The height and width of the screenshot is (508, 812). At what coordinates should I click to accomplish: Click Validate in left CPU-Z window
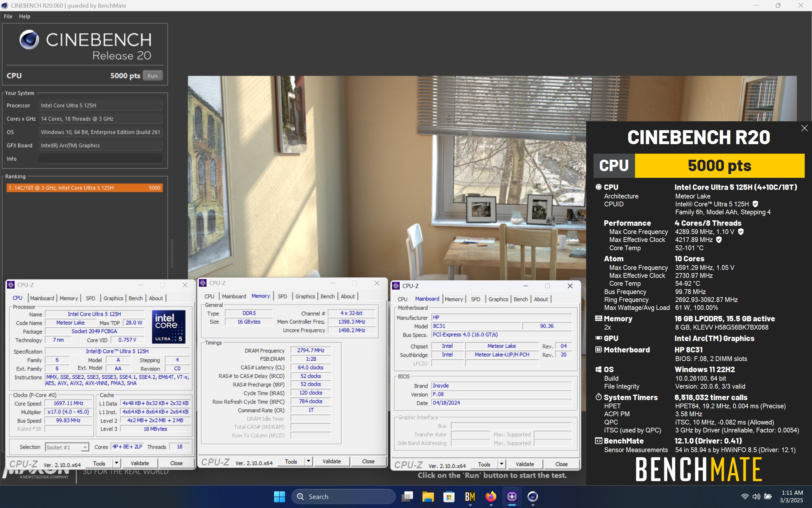[x=140, y=463]
